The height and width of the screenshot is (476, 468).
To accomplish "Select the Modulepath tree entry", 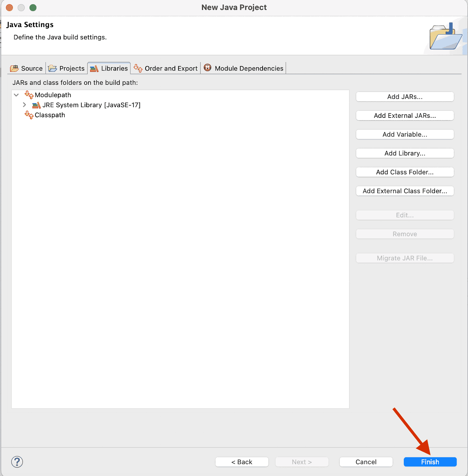I will tap(53, 95).
